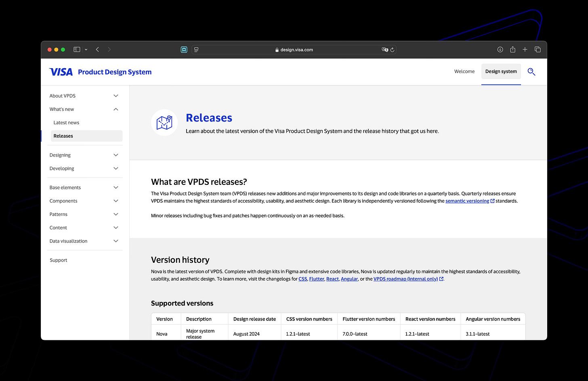Show tab overview icon in Safari

[x=538, y=50]
